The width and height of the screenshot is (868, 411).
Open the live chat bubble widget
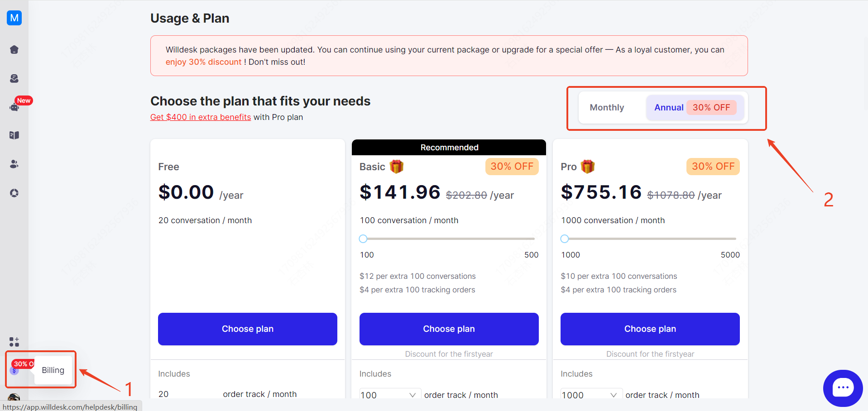click(x=843, y=388)
